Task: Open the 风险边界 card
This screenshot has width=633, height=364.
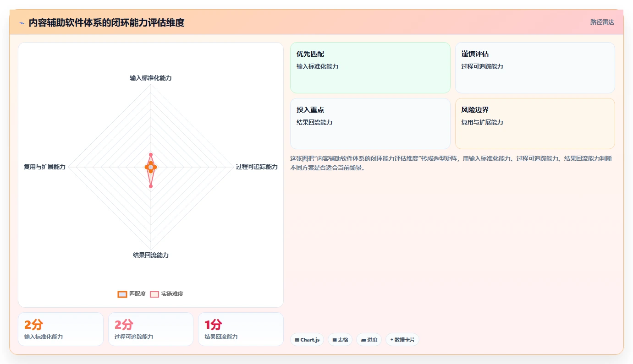Action: pyautogui.click(x=535, y=124)
